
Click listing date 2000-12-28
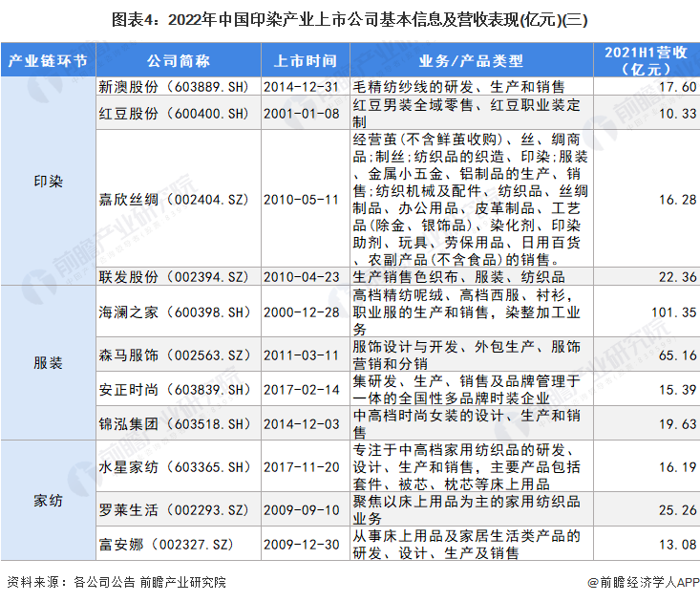pos(302,312)
